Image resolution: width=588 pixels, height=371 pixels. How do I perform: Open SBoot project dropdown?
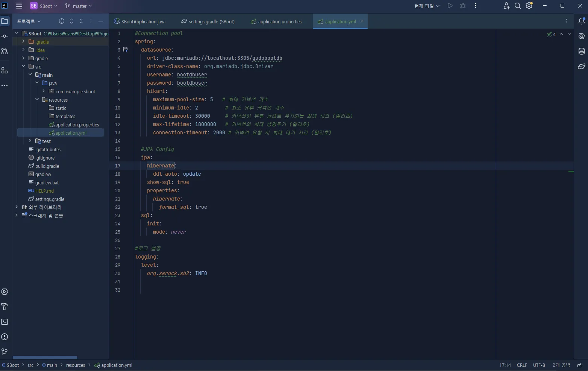[x=44, y=6]
